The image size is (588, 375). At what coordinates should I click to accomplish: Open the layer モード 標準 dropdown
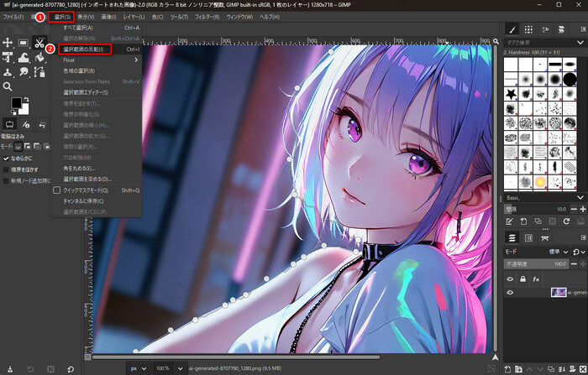(558, 253)
